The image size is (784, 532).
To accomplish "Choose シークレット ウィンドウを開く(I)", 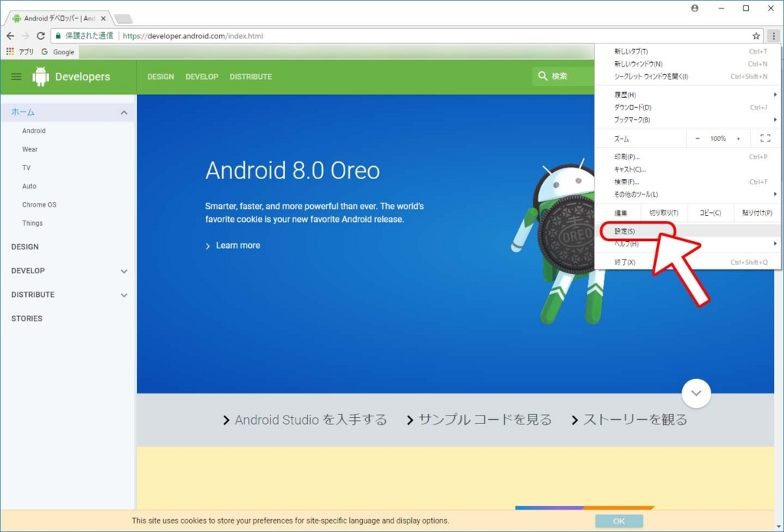I will [x=688, y=77].
